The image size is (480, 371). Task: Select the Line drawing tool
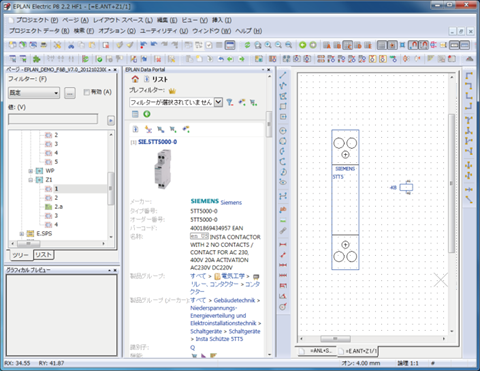(283, 75)
